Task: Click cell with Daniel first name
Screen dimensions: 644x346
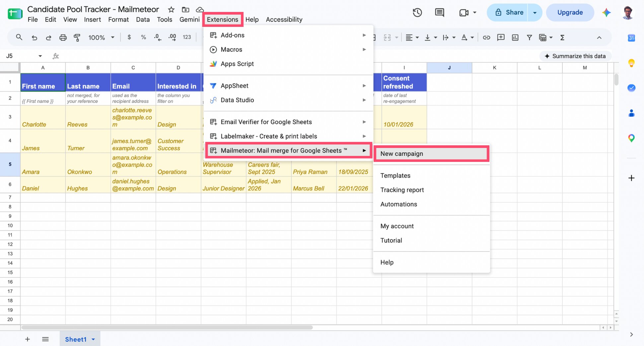Action: 43,185
